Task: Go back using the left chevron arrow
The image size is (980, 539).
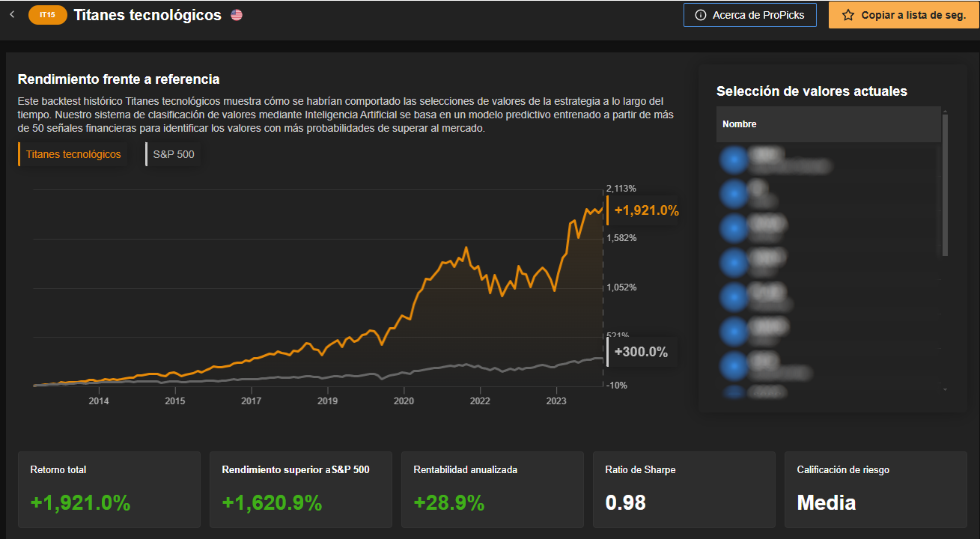Action: pos(12,14)
